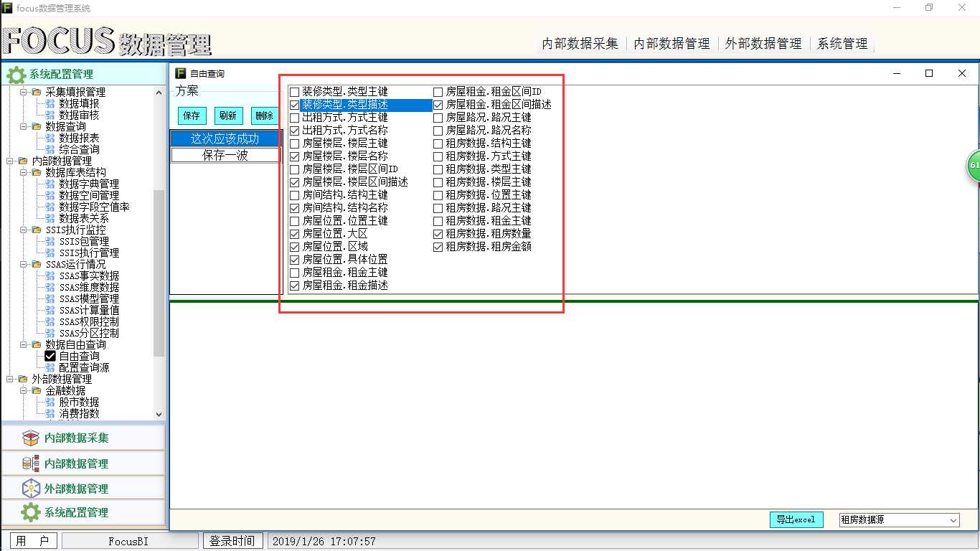This screenshot has width=980, height=551.
Task: Uncheck 租房数据.租房金额 checkbox
Action: (x=438, y=247)
